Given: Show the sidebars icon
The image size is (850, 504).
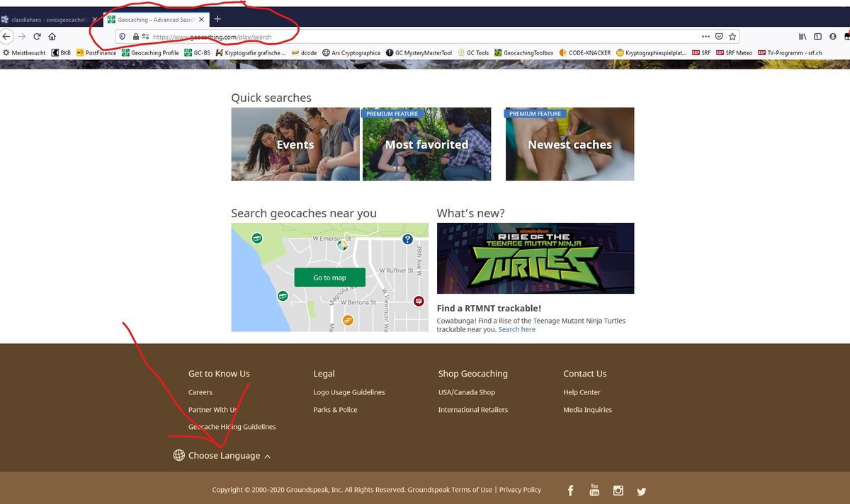Looking at the screenshot, I should click(x=817, y=36).
